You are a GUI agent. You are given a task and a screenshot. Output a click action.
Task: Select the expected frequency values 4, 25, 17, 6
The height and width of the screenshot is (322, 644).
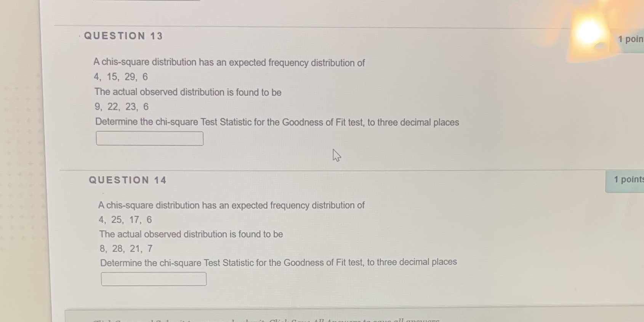tap(126, 220)
